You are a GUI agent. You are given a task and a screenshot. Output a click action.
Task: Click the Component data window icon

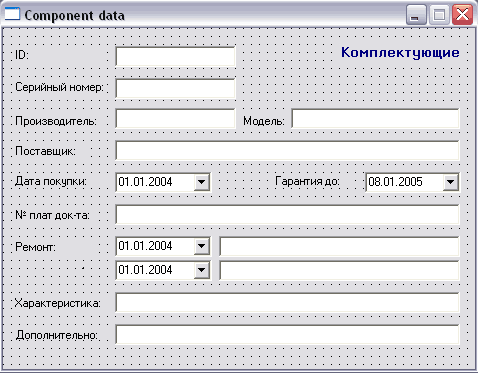click(12, 14)
